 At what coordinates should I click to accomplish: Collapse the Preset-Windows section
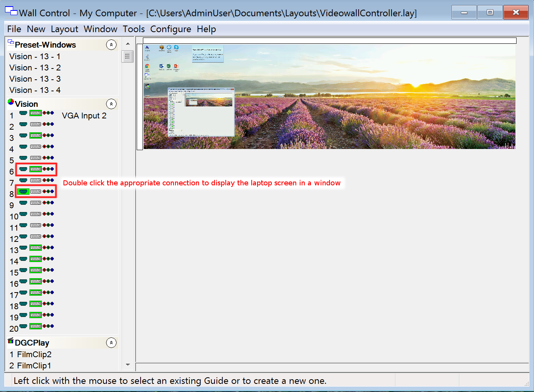pos(112,45)
